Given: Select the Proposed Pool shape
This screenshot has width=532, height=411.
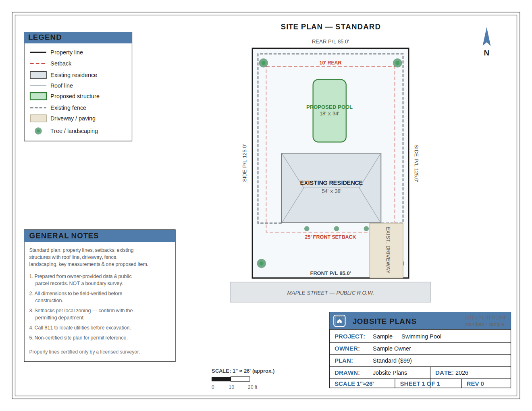Looking at the screenshot, I should click(330, 111).
